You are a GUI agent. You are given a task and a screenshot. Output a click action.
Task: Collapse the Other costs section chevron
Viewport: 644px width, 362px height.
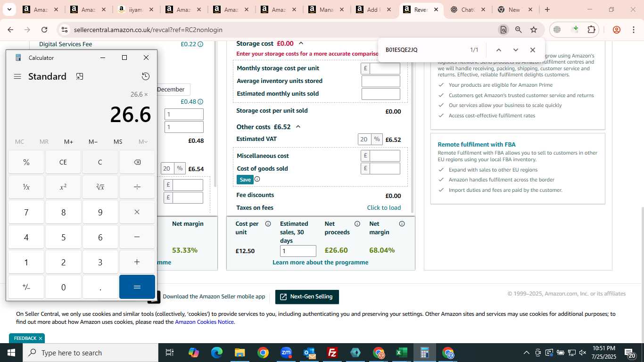point(298,127)
